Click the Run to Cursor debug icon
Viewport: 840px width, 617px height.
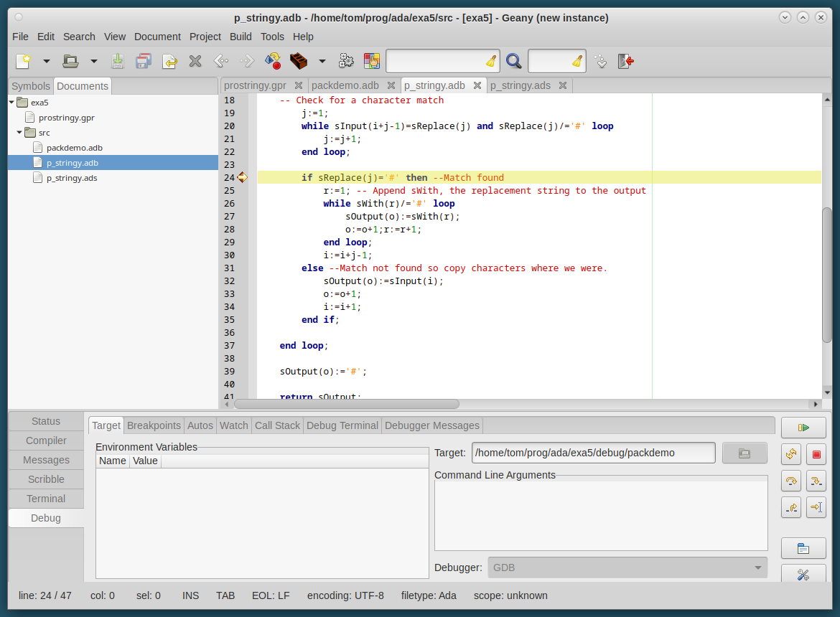tap(816, 508)
